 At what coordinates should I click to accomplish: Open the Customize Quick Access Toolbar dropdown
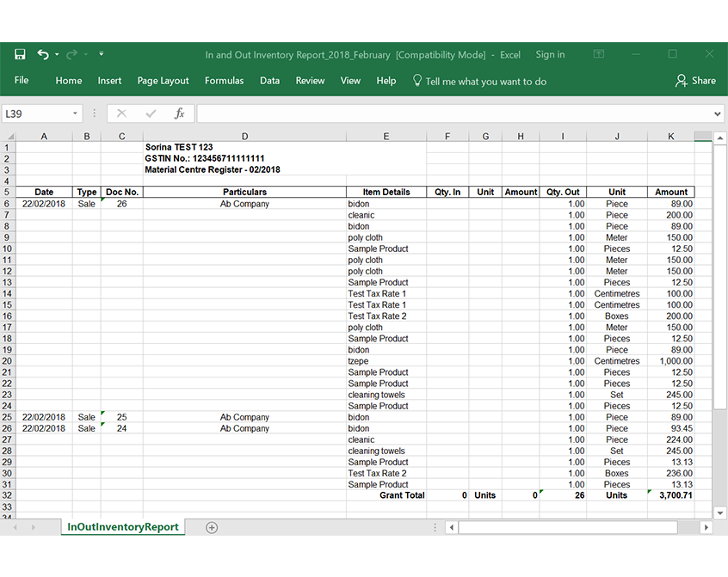pos(101,54)
